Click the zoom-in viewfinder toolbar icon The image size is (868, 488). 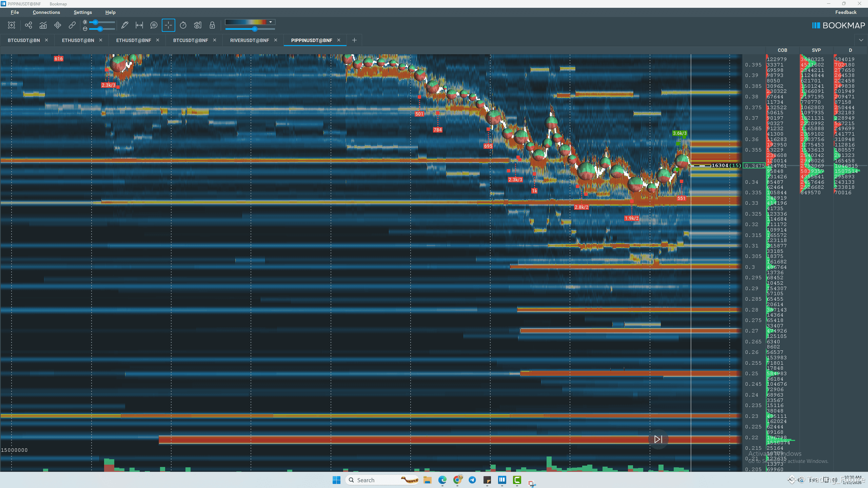click(12, 25)
